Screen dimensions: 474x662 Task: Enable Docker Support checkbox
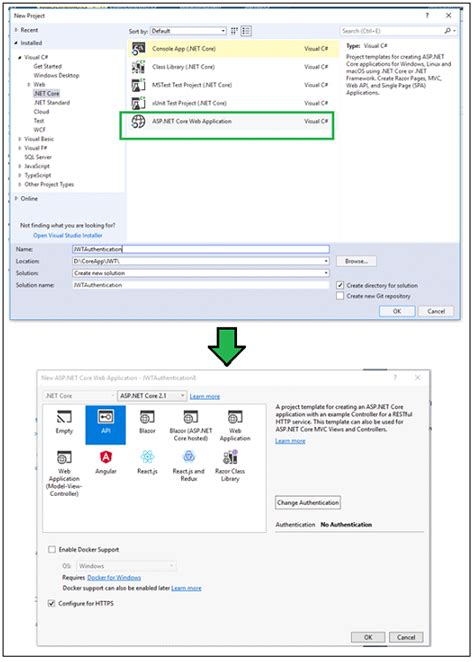pos(52,549)
